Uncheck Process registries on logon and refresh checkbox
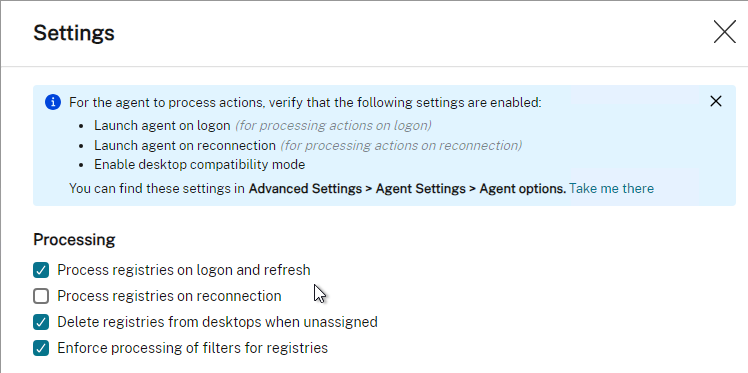748x373 pixels. pos(41,270)
